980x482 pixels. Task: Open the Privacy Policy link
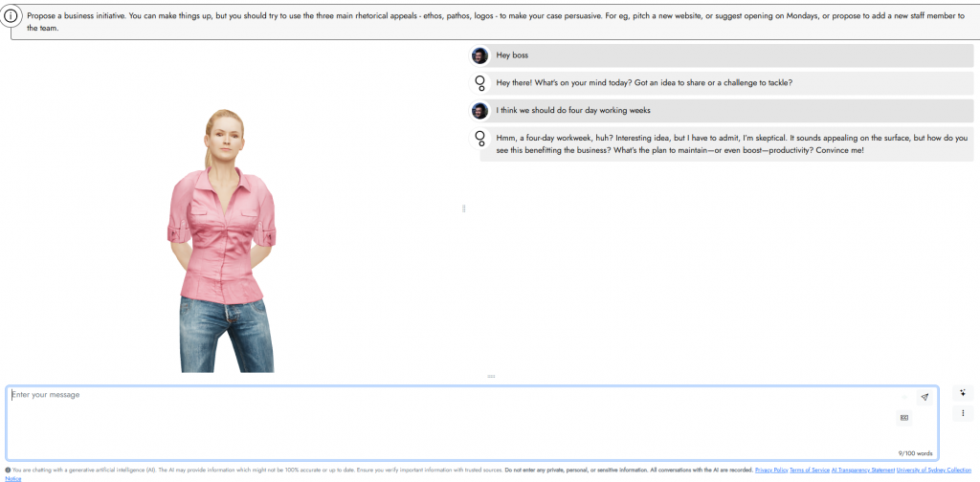(x=770, y=471)
